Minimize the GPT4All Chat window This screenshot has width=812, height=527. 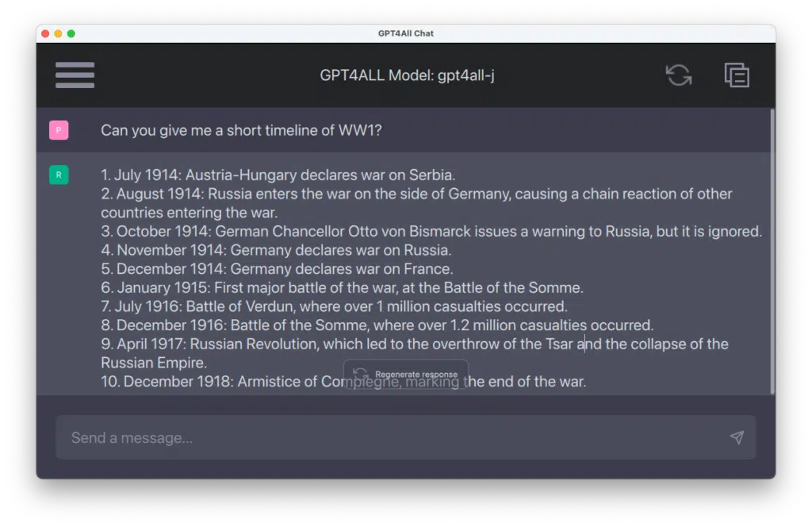[x=58, y=33]
